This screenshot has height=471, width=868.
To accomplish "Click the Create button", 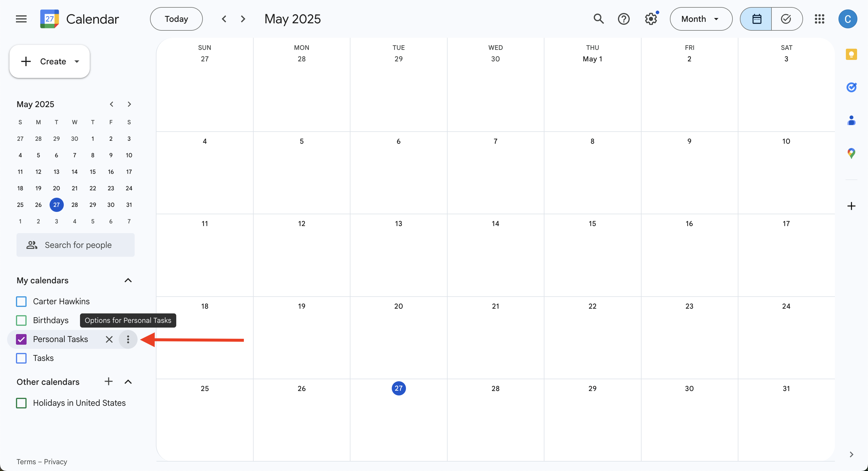I will (50, 61).
